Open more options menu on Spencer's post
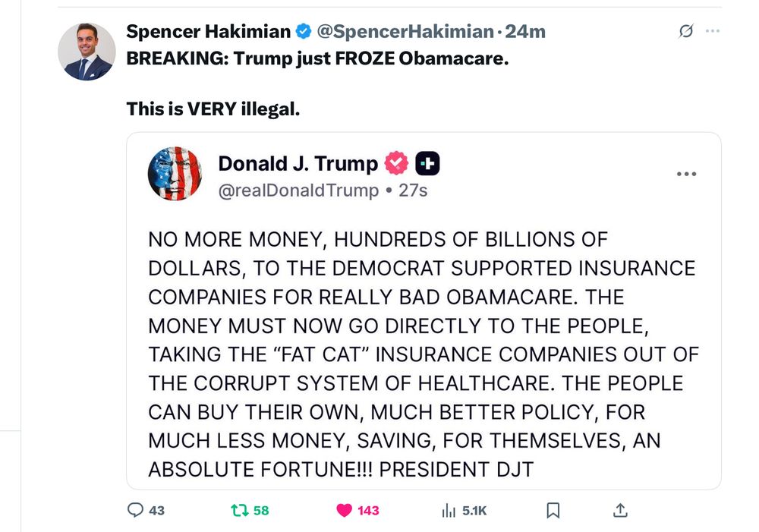759x532 pixels. pos(712,31)
